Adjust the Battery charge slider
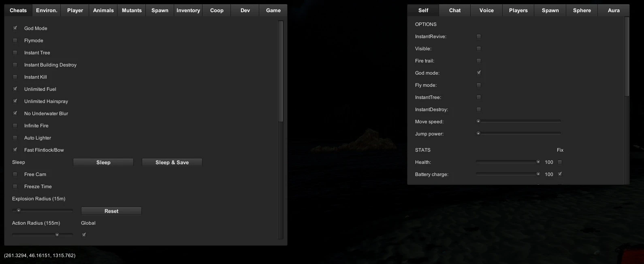Screen dimensions: 644x264 (508, 174)
